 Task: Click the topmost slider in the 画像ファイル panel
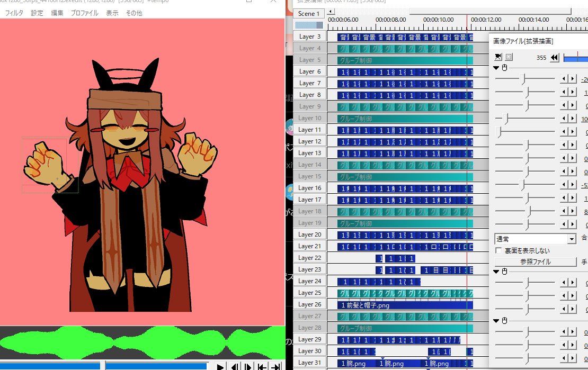(x=524, y=79)
